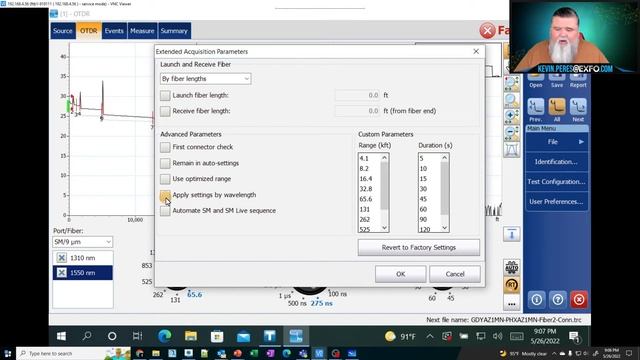Click the Save icon
The height and width of the screenshot is (360, 640).
pyautogui.click(x=557, y=78)
